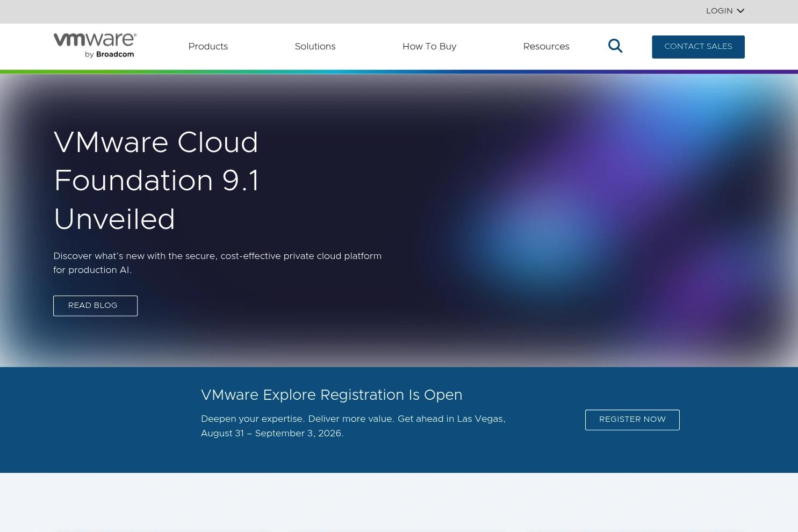
Task: Open the Solutions menu
Action: click(315, 47)
